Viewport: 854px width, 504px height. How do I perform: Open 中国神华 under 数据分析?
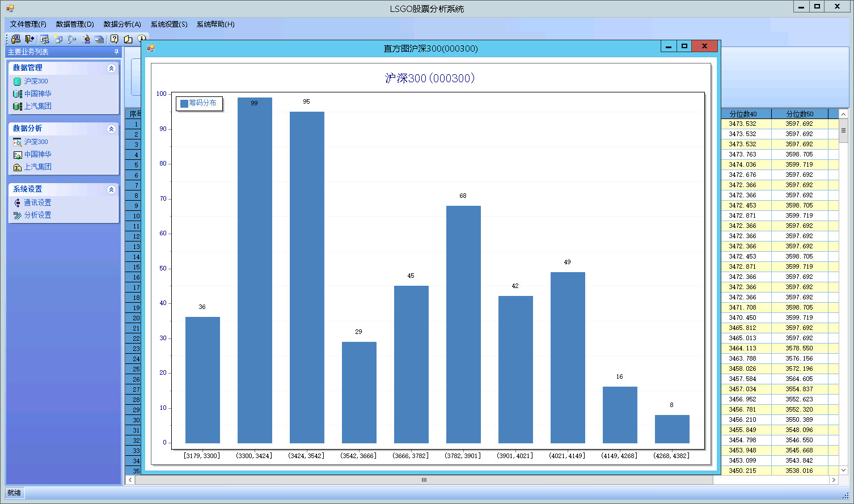pyautogui.click(x=37, y=154)
